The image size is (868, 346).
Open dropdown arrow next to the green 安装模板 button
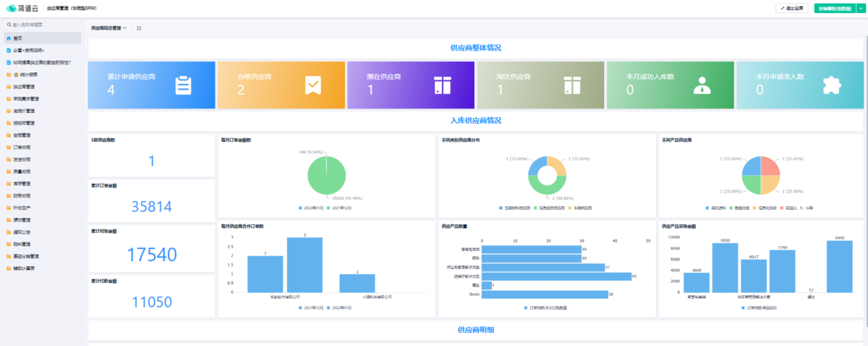(x=860, y=9)
